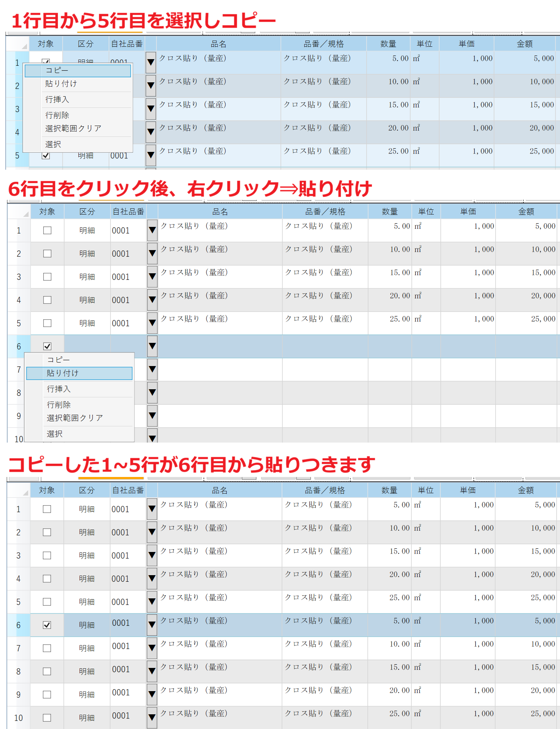Choose the highlighted 貼り付け item in the middle context menu
The image size is (560, 729).
click(79, 373)
